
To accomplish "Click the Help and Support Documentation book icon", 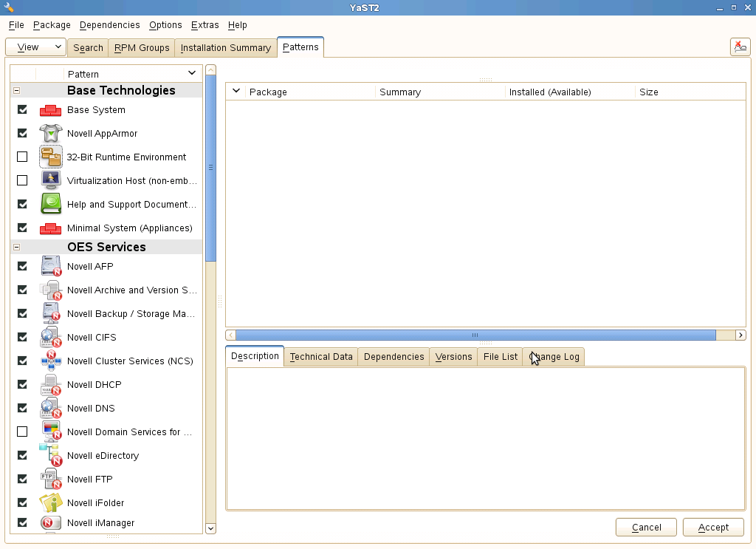I will point(50,204).
